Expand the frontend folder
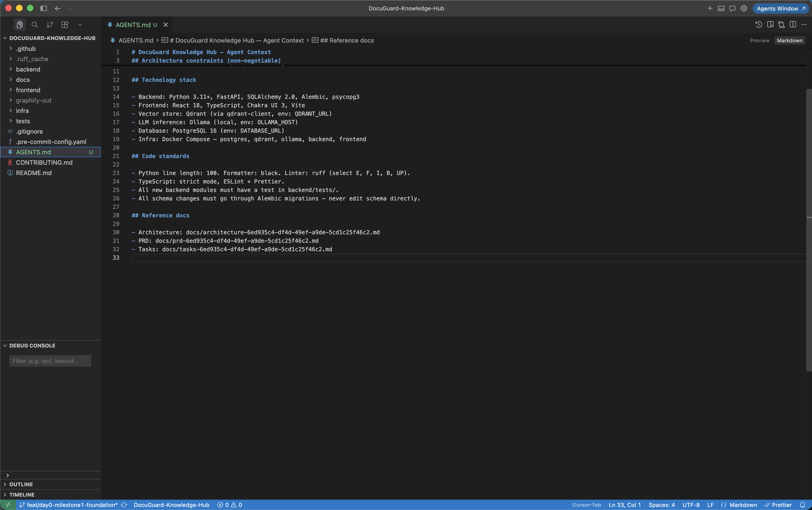812x510 pixels. [x=51, y=90]
